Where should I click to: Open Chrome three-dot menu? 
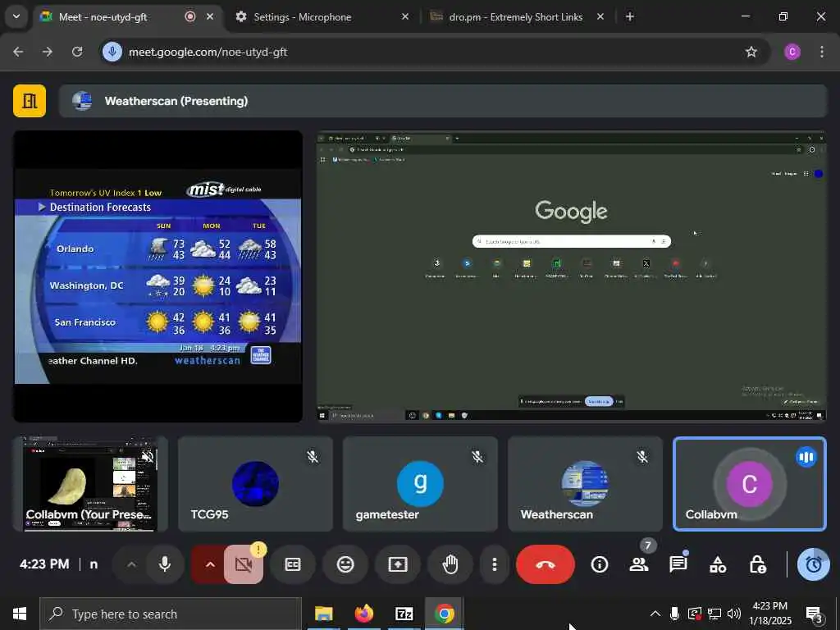coord(822,52)
